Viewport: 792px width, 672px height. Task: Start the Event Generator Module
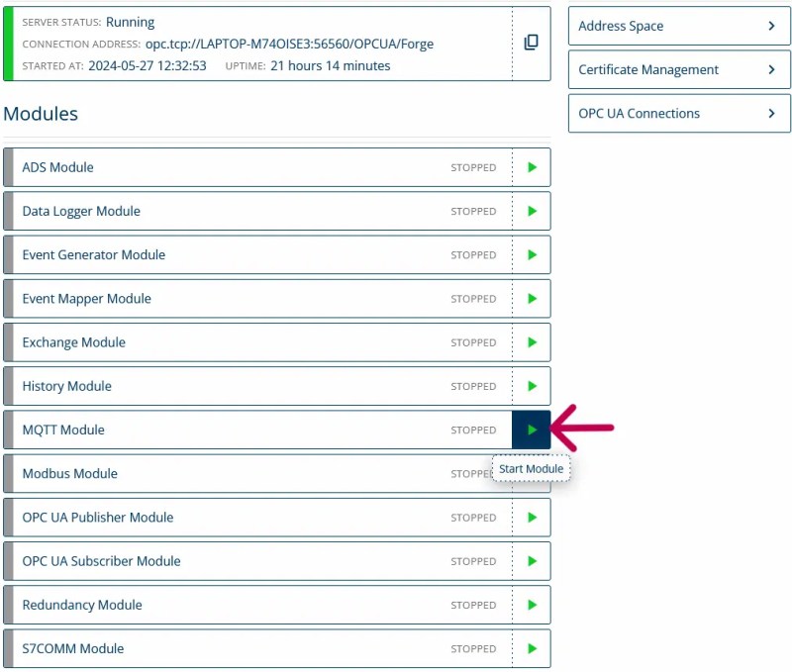coord(532,255)
